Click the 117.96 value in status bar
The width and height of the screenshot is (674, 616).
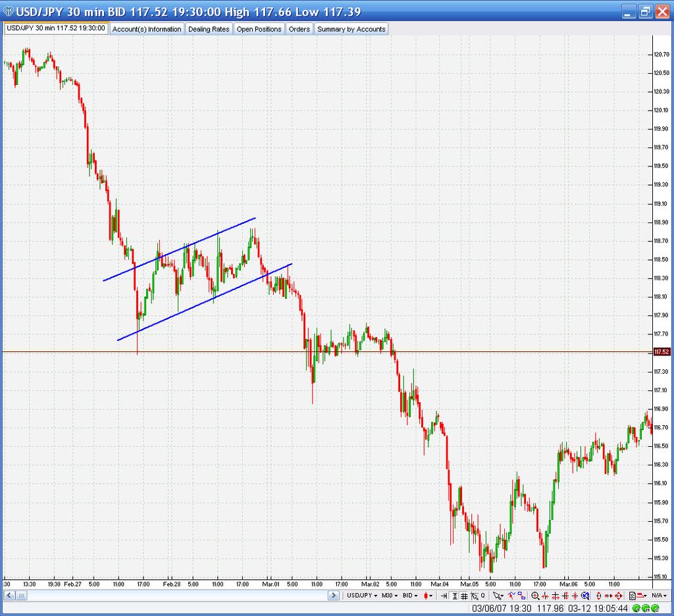550,608
